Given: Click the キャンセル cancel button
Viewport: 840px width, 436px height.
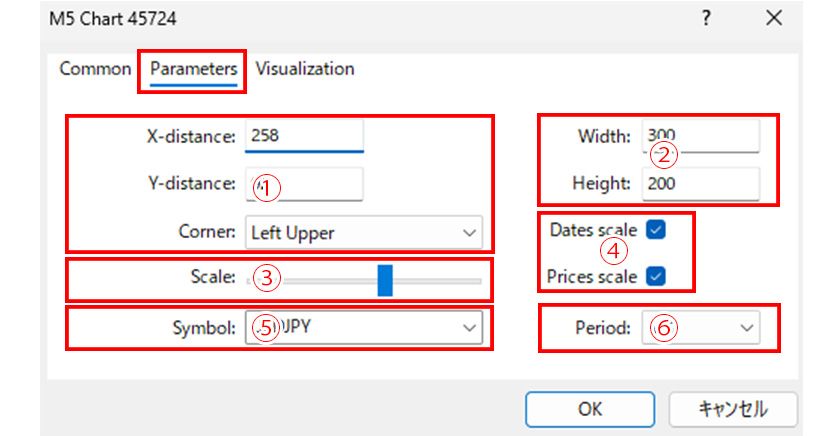Looking at the screenshot, I should click(732, 409).
